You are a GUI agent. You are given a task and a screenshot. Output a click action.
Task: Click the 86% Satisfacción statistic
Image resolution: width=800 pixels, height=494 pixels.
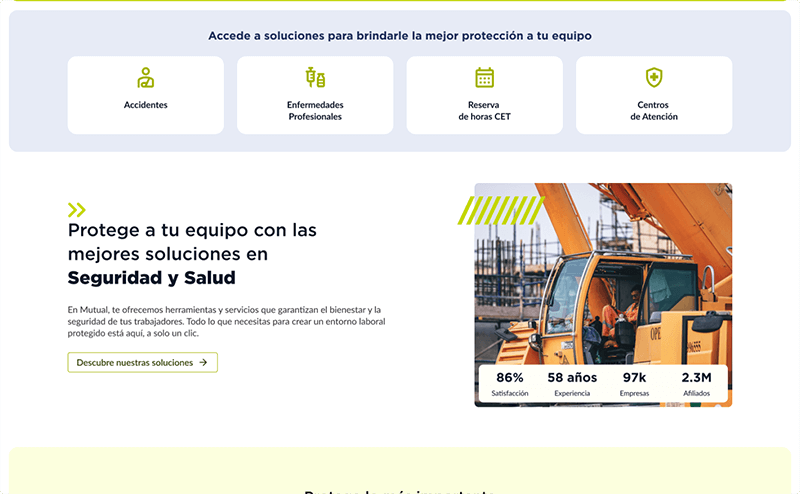[x=510, y=384]
